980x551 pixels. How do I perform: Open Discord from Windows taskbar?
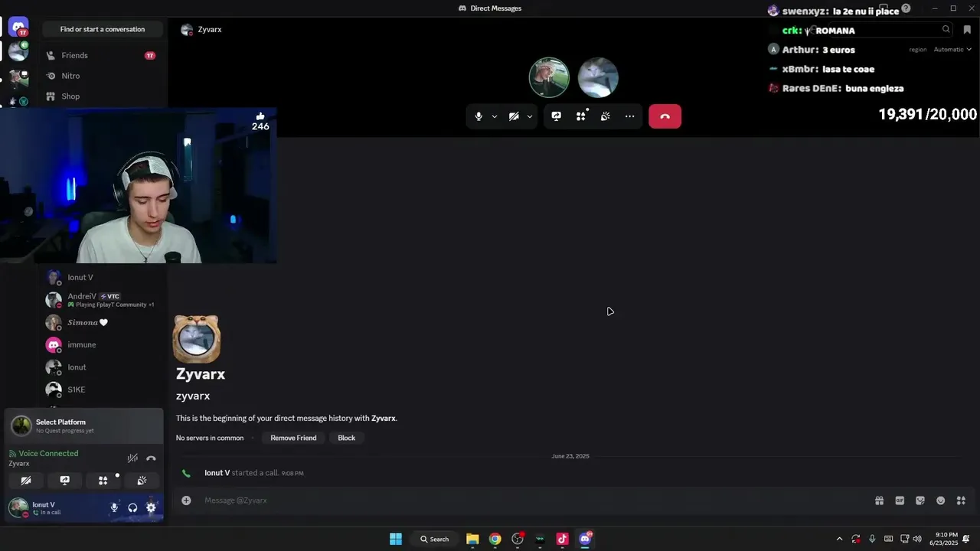tap(585, 539)
